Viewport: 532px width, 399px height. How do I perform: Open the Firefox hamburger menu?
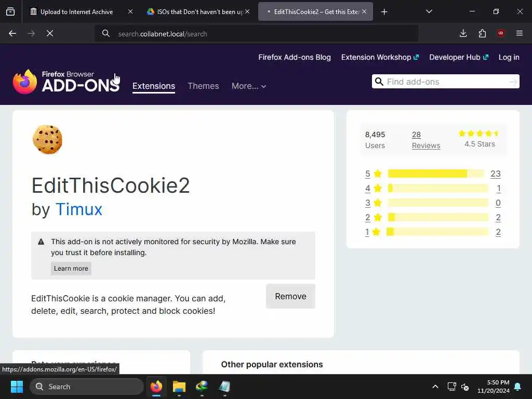pyautogui.click(x=520, y=33)
